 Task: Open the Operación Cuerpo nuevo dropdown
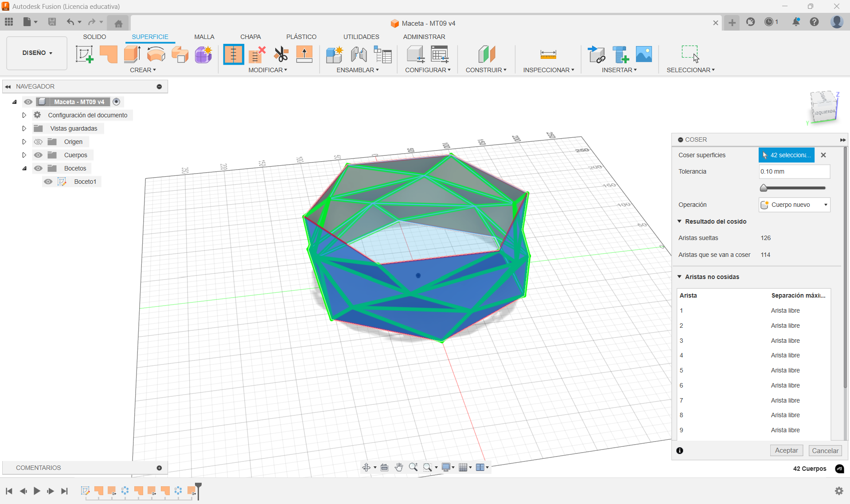[794, 205]
